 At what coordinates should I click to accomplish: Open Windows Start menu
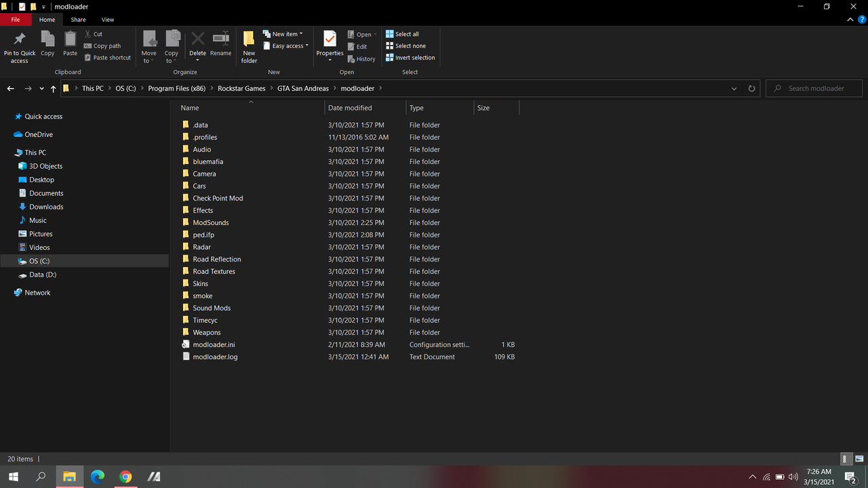point(14,476)
